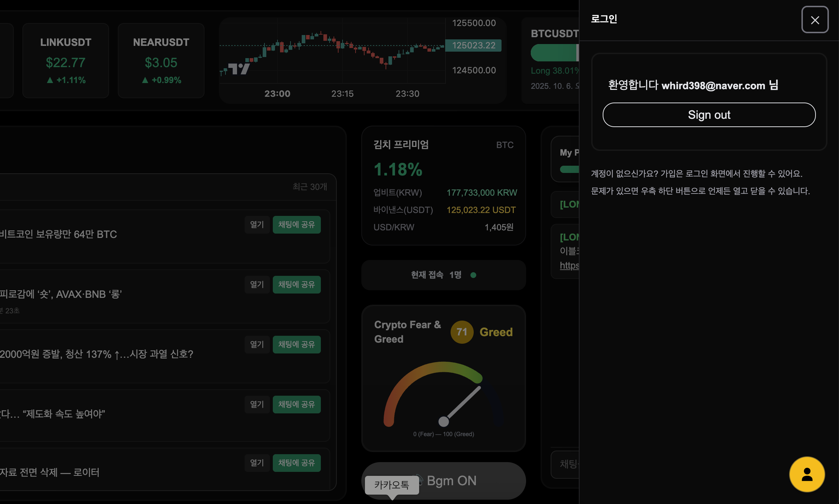Open the 청산 137% news article

(257, 344)
